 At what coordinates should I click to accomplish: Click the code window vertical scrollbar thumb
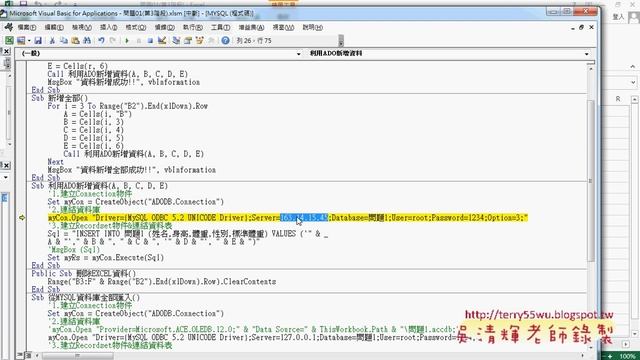click(x=591, y=180)
